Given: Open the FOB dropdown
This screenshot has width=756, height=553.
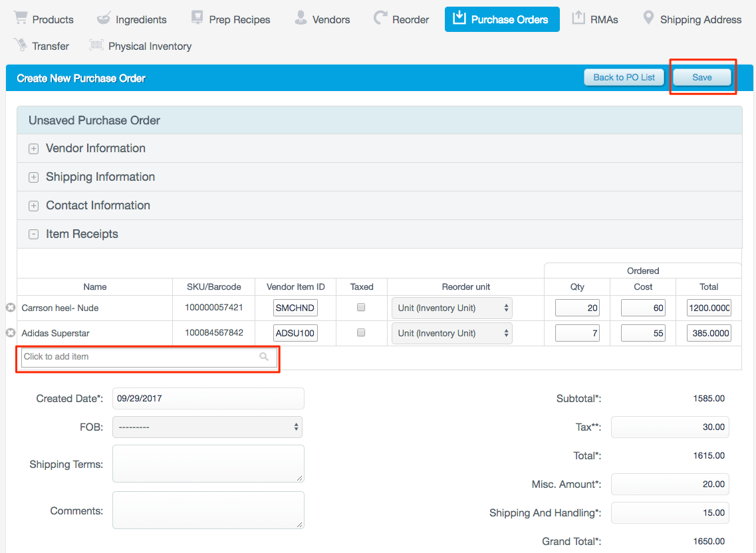Looking at the screenshot, I should tap(207, 427).
